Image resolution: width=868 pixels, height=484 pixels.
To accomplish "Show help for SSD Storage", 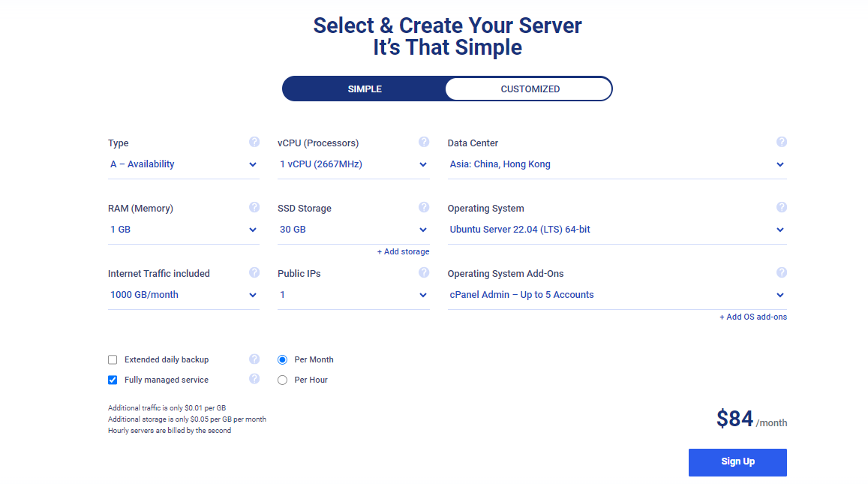I will 424,207.
